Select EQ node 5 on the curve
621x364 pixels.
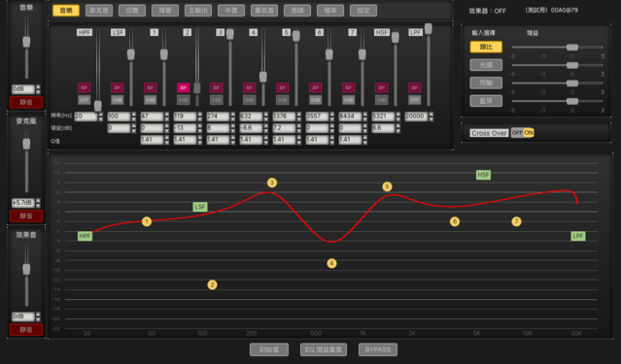(x=387, y=186)
